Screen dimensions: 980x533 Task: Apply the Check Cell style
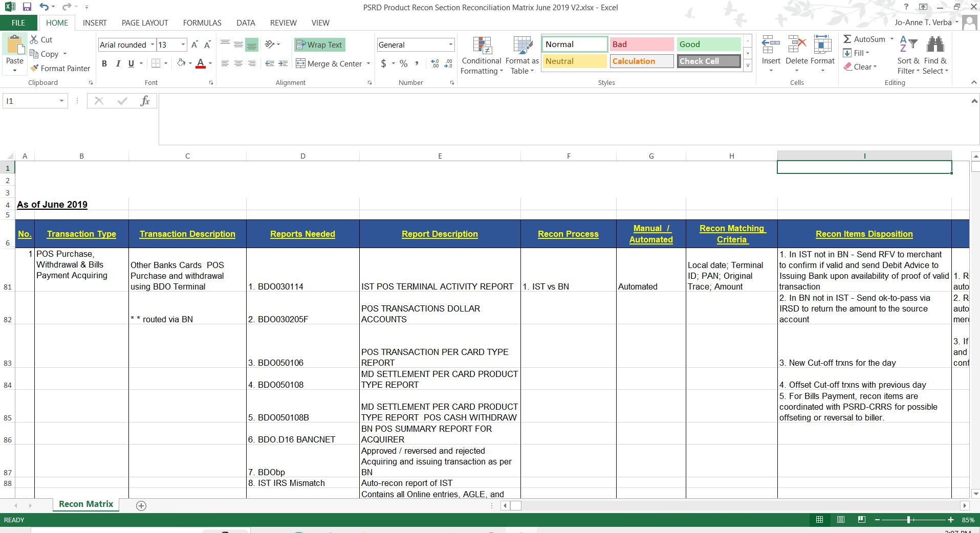(709, 61)
